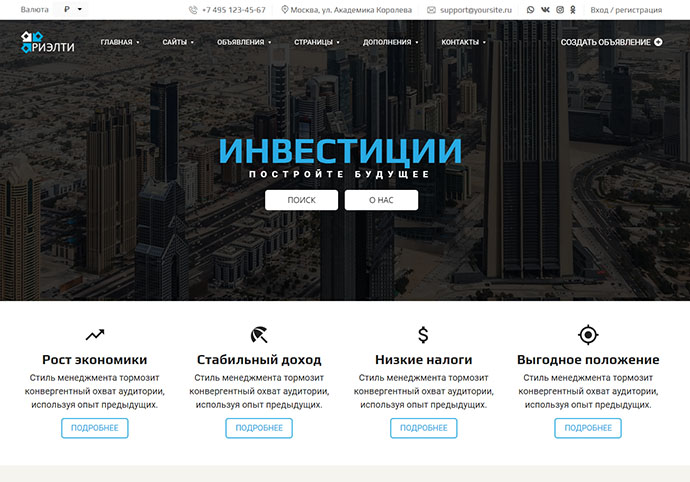This screenshot has height=482, width=690.
Task: Click the Риэлти site logo
Action: point(48,42)
